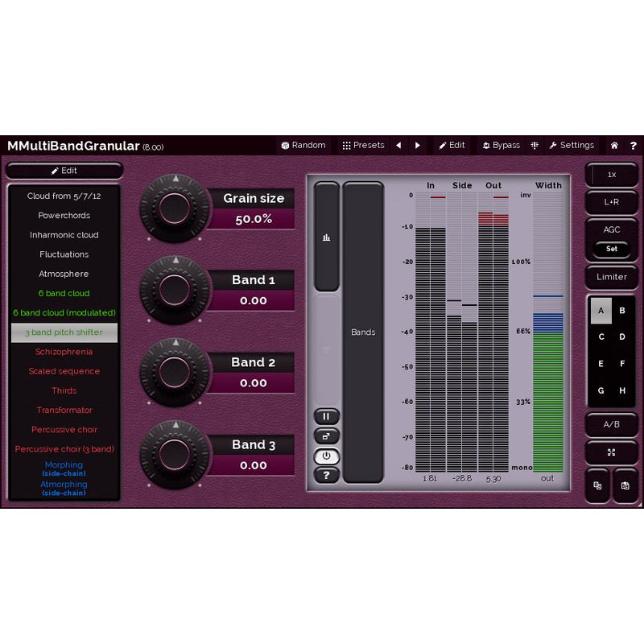The height and width of the screenshot is (644, 644).
Task: Select preset slot F
Action: click(x=622, y=364)
